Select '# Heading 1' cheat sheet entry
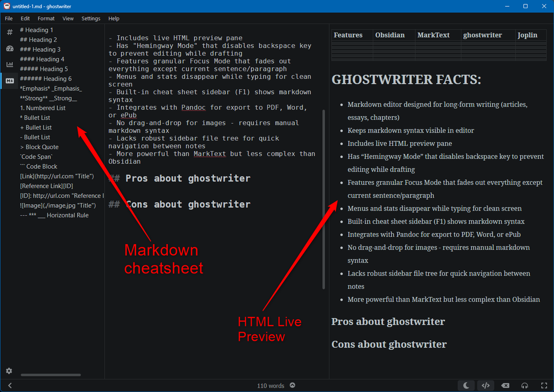Viewport: 554px width, 392px height. 37,30
